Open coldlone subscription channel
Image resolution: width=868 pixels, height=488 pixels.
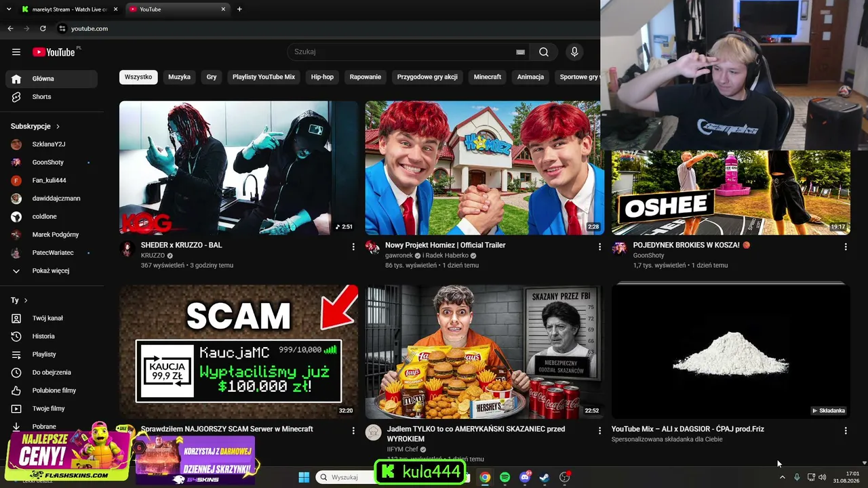[x=52, y=216]
